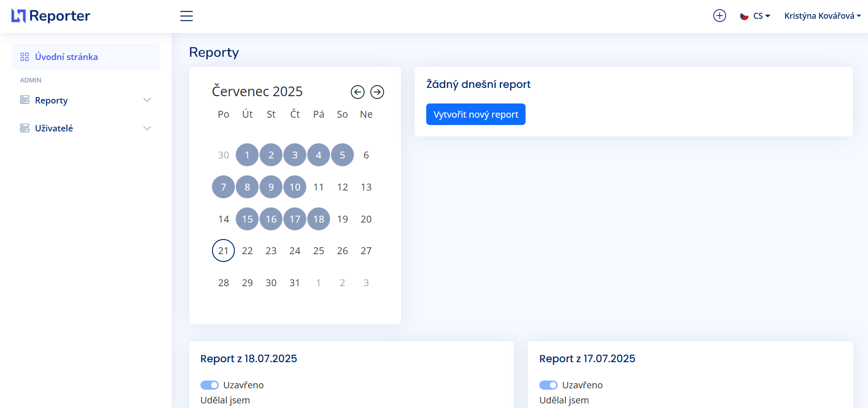Go to next month with right arrow
This screenshot has width=868, height=408.
click(x=377, y=92)
